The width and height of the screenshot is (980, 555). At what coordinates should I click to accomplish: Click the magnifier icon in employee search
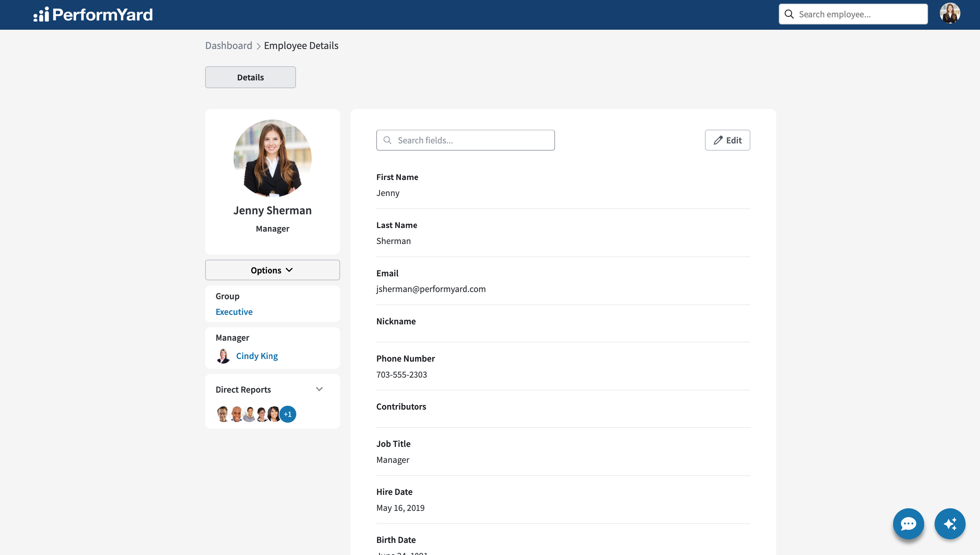pos(789,14)
